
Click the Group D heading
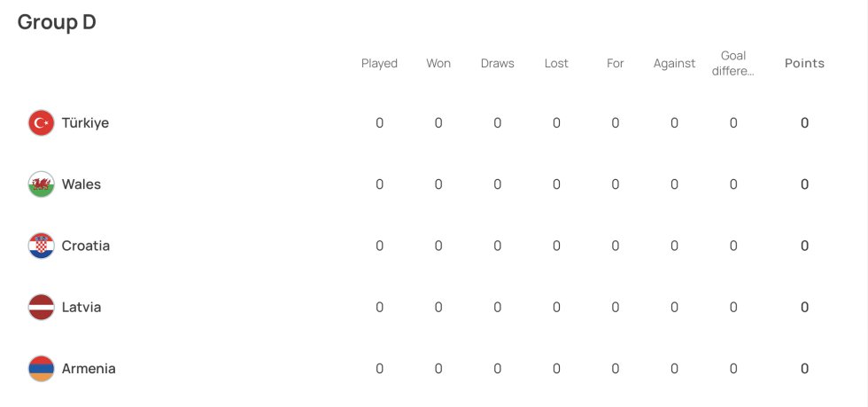click(x=57, y=22)
